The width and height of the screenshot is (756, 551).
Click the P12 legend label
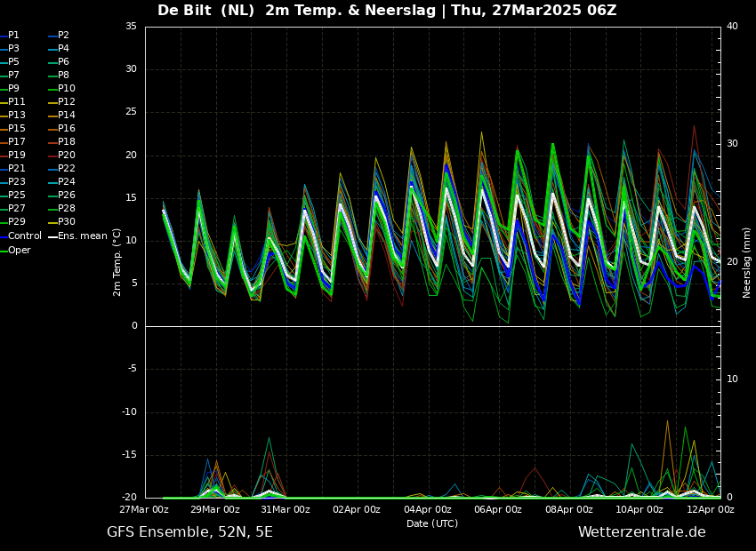pos(66,102)
